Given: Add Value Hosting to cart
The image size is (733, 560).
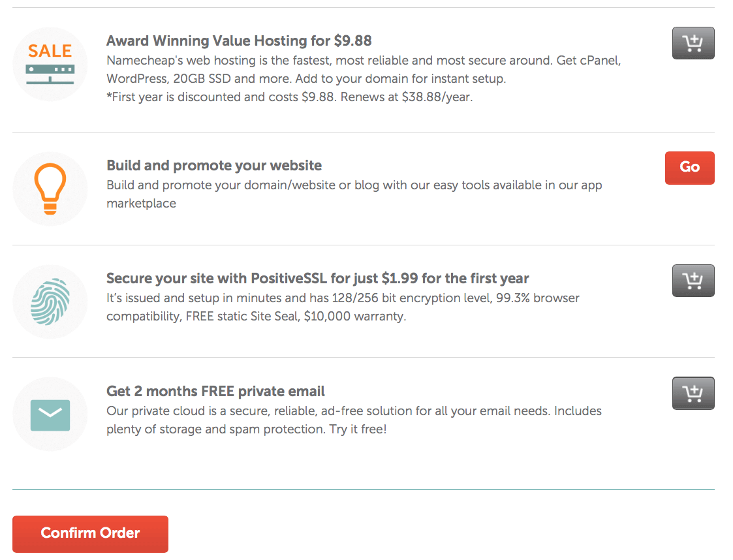Looking at the screenshot, I should [693, 43].
